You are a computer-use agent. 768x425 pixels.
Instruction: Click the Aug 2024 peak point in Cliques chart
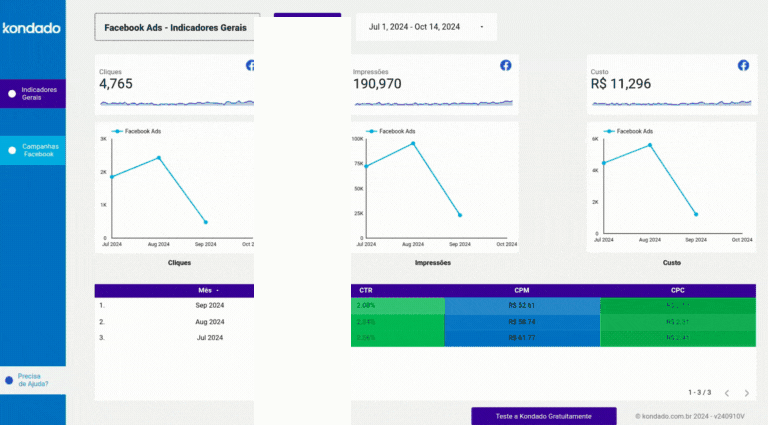coord(159,158)
